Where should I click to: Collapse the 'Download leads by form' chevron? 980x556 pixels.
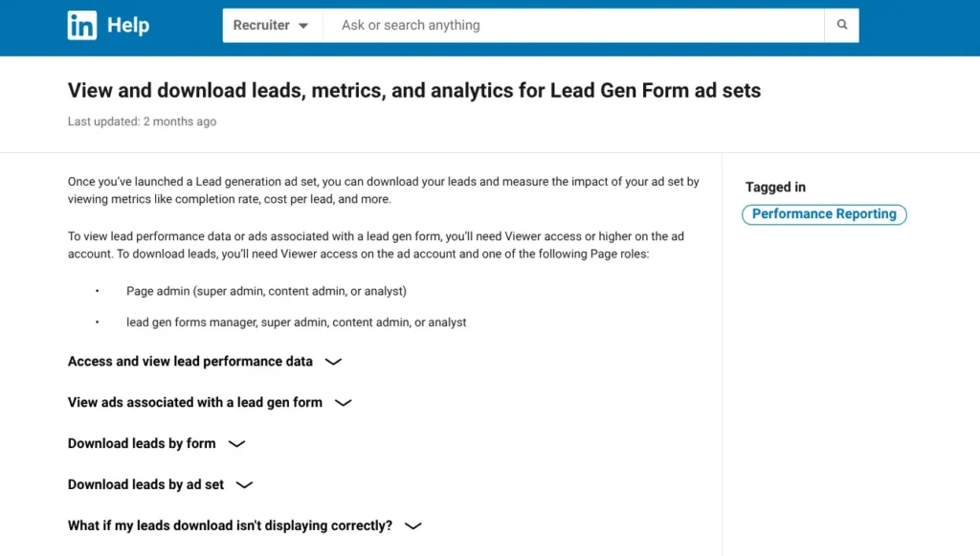point(235,444)
